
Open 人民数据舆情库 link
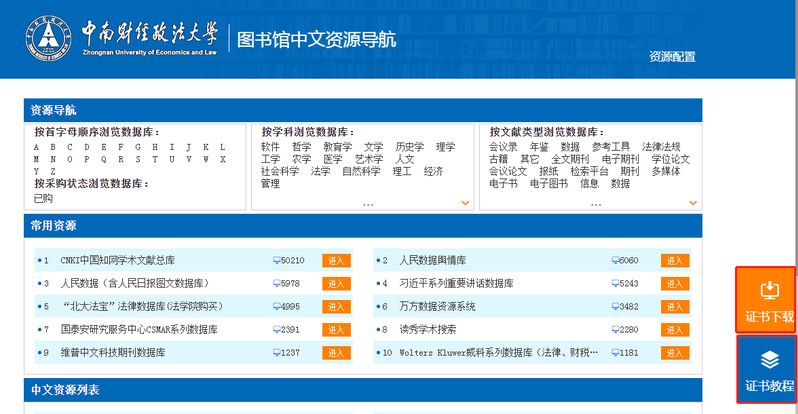click(x=433, y=260)
